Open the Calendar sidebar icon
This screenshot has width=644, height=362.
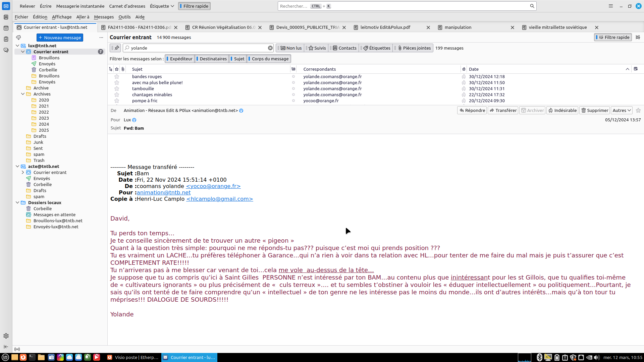pos(6,28)
